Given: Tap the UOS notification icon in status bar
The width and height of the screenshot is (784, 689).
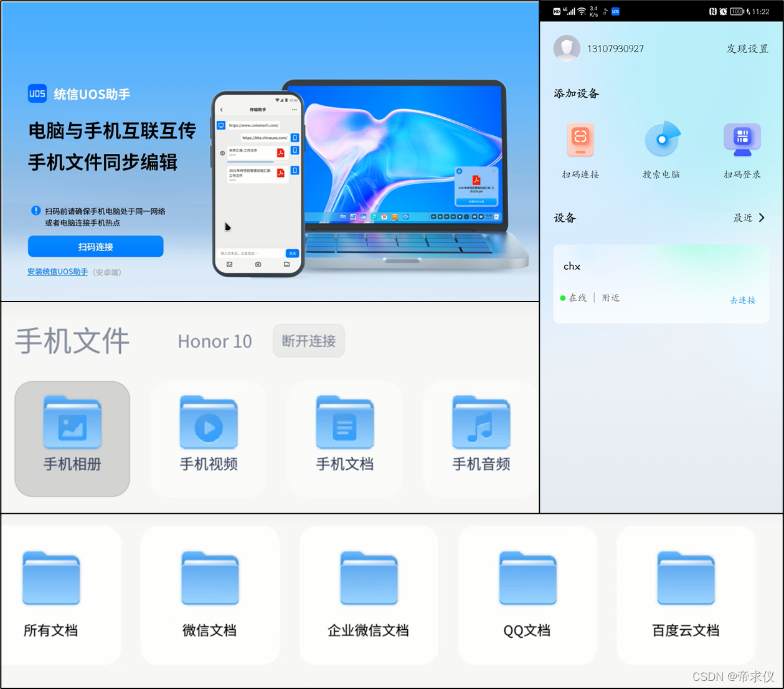Looking at the screenshot, I should point(615,11).
